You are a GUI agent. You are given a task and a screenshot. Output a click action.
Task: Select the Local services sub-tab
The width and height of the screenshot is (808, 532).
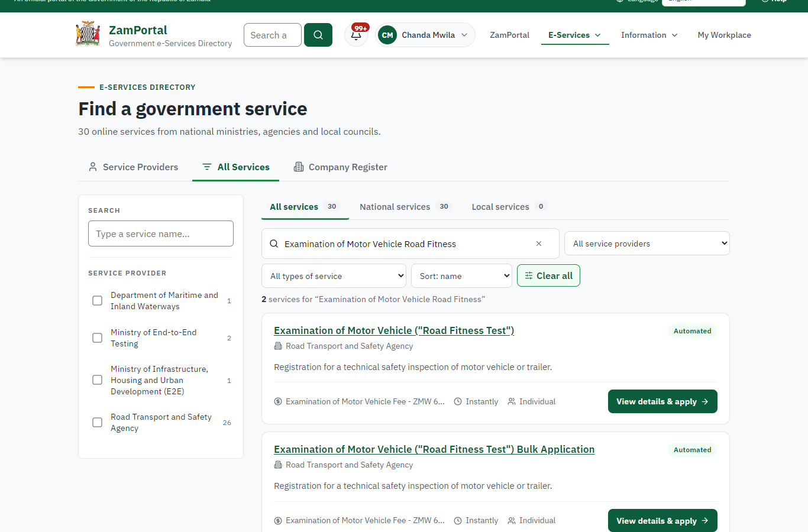(x=509, y=207)
